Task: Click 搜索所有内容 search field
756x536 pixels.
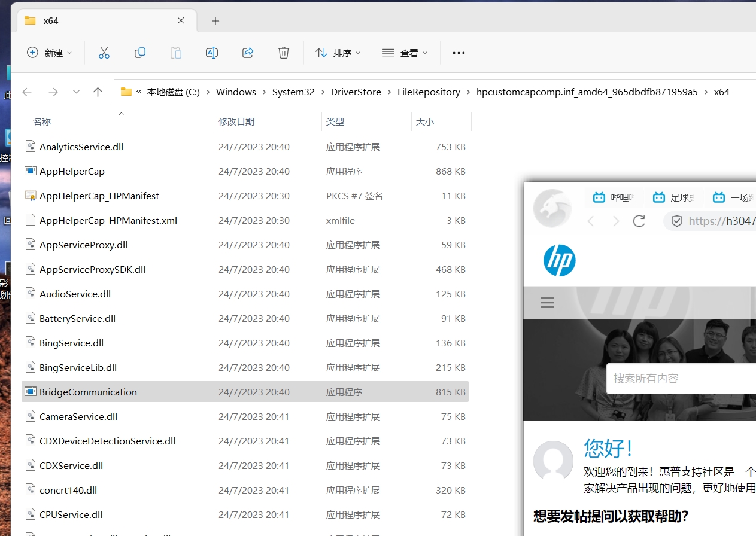Action: pos(681,379)
